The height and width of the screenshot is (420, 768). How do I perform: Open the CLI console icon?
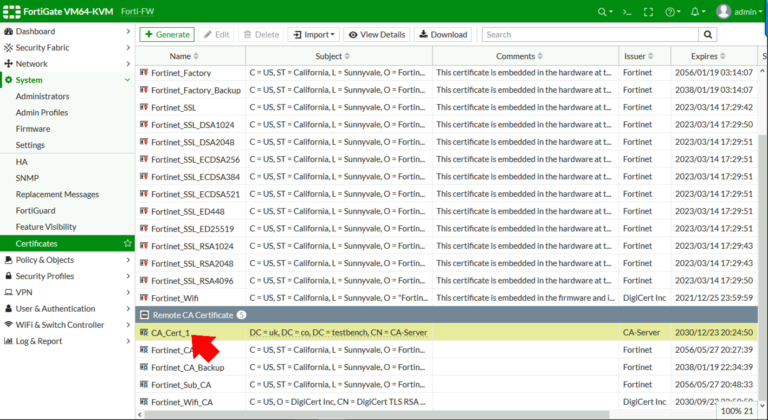coord(626,12)
